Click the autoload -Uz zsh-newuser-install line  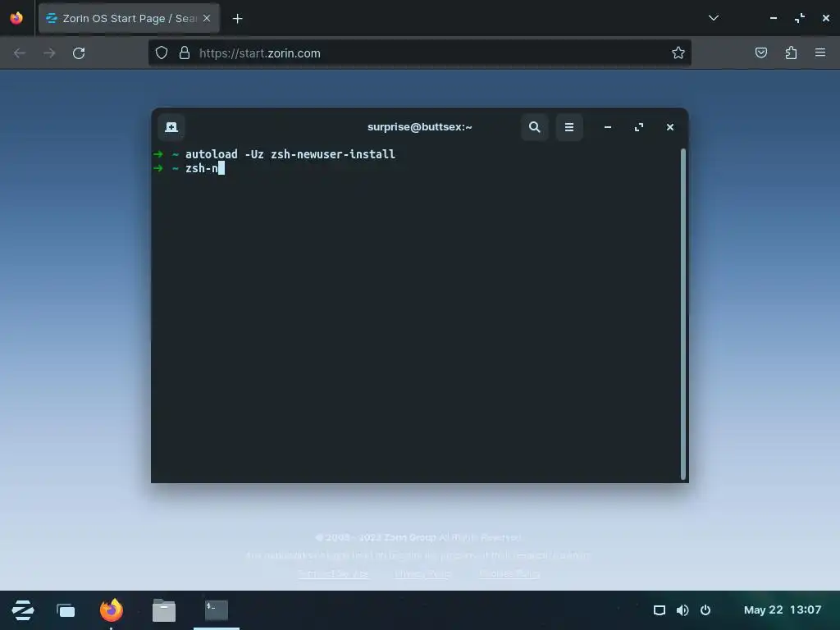(290, 154)
